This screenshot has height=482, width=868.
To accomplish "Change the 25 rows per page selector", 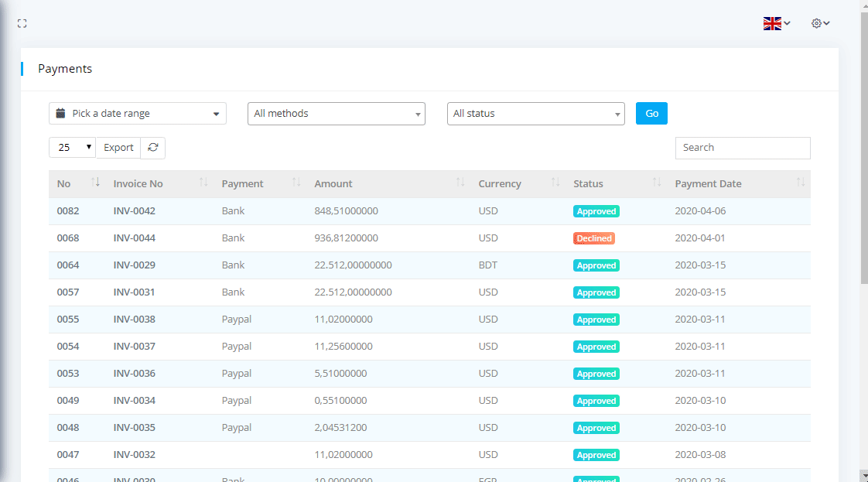I will tap(72, 148).
